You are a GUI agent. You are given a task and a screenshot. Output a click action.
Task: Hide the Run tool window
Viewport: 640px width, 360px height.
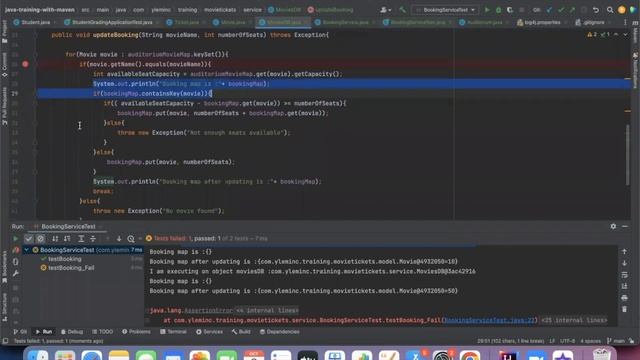tap(625, 226)
